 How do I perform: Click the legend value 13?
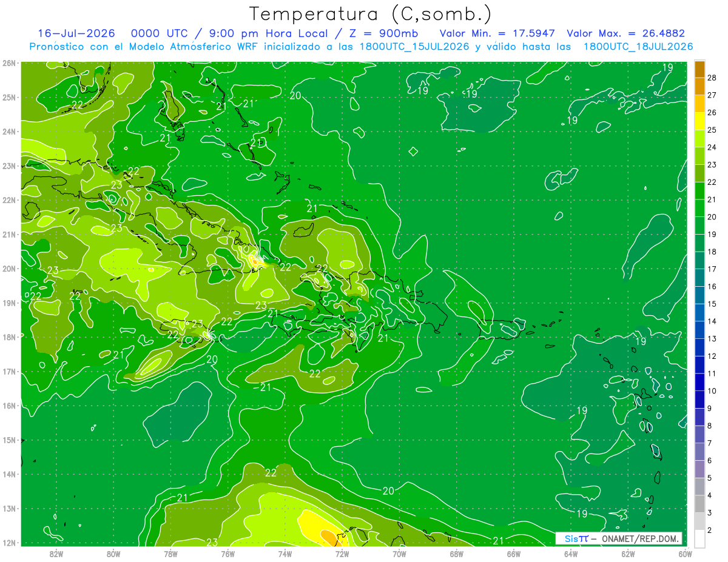(x=712, y=338)
